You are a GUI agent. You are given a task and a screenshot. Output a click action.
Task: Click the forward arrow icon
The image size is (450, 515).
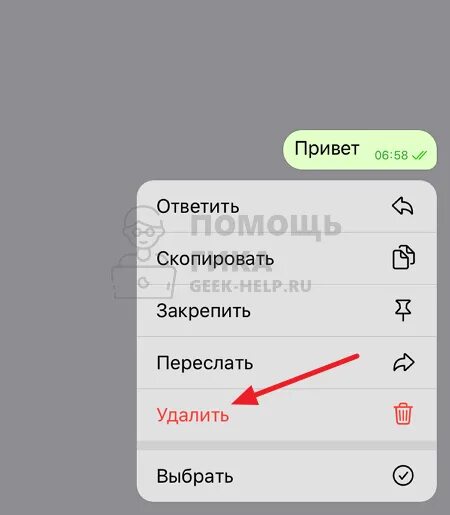(403, 362)
